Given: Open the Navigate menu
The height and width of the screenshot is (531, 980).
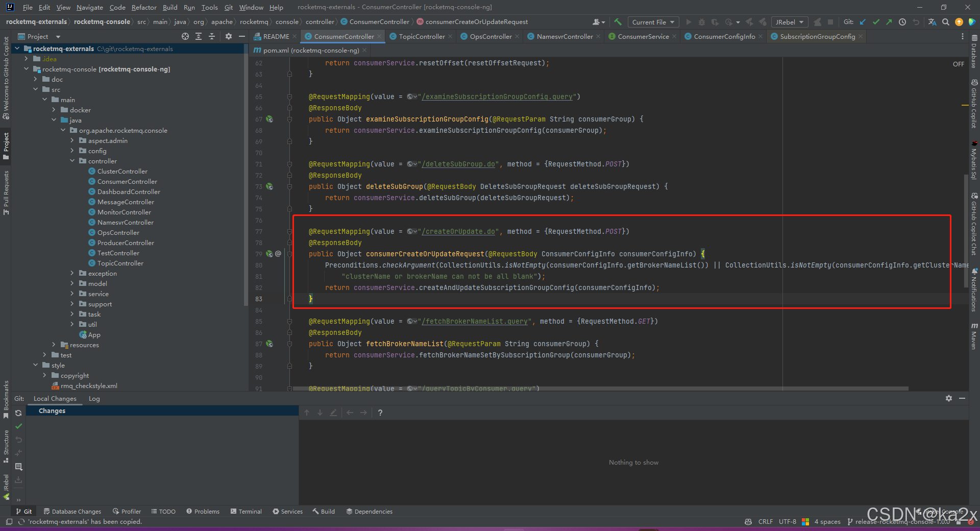Looking at the screenshot, I should point(90,7).
